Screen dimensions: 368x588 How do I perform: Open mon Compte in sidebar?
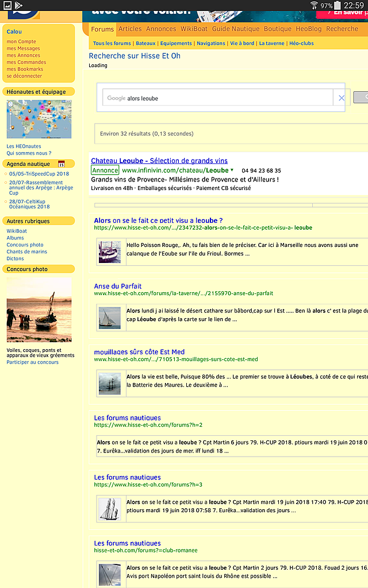[x=21, y=41]
